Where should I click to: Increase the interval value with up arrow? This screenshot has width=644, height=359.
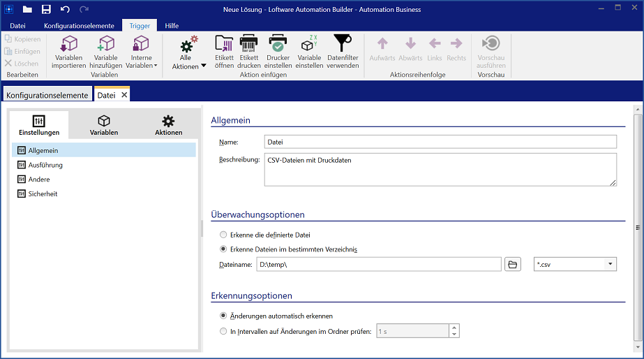(454, 328)
